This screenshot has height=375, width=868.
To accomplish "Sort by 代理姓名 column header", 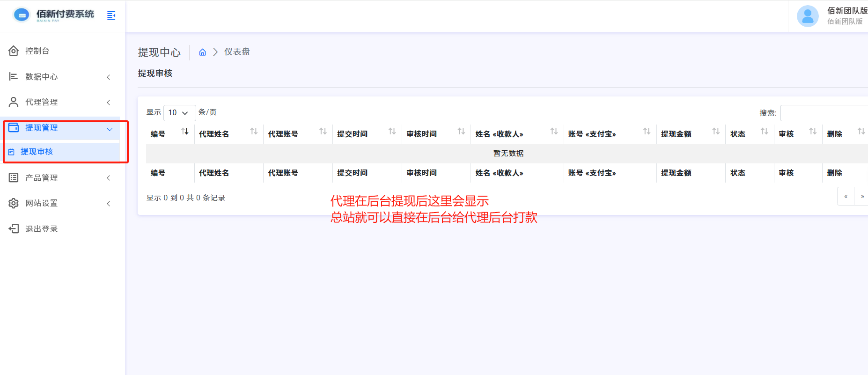I will point(214,134).
